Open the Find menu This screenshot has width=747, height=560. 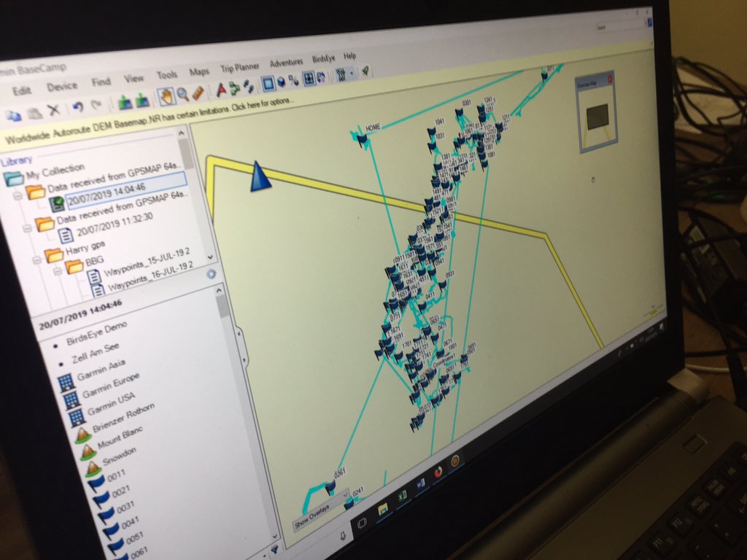click(101, 82)
